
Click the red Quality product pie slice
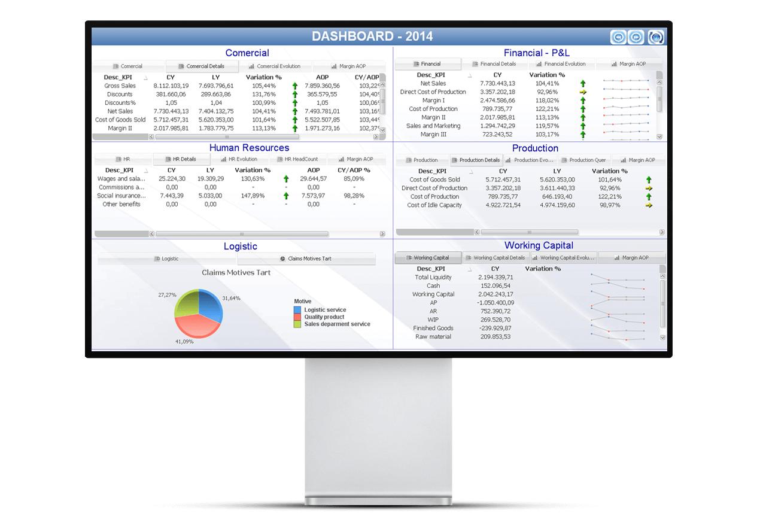197,326
